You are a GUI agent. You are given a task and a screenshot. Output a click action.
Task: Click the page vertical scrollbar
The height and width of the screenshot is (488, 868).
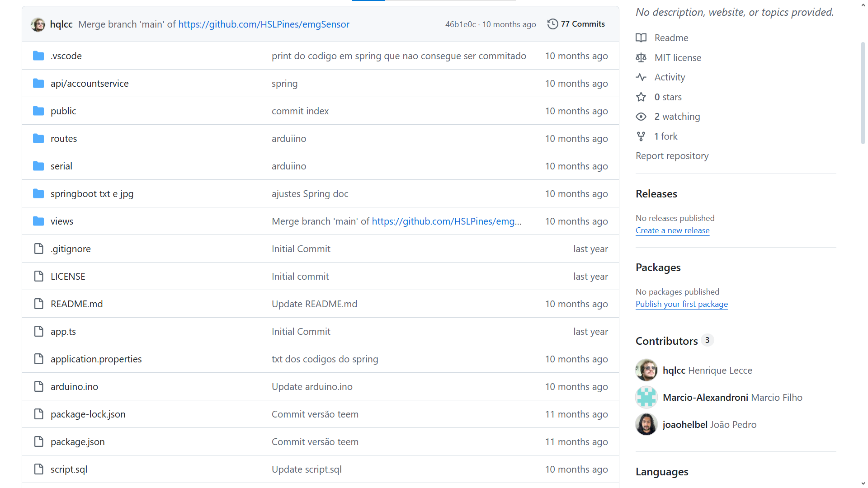[x=863, y=93]
